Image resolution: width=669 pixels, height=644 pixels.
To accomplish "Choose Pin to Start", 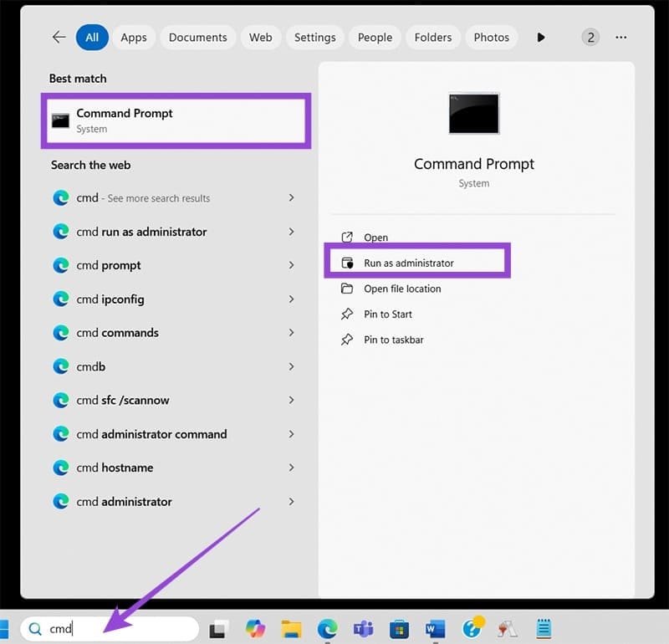I will (387, 314).
